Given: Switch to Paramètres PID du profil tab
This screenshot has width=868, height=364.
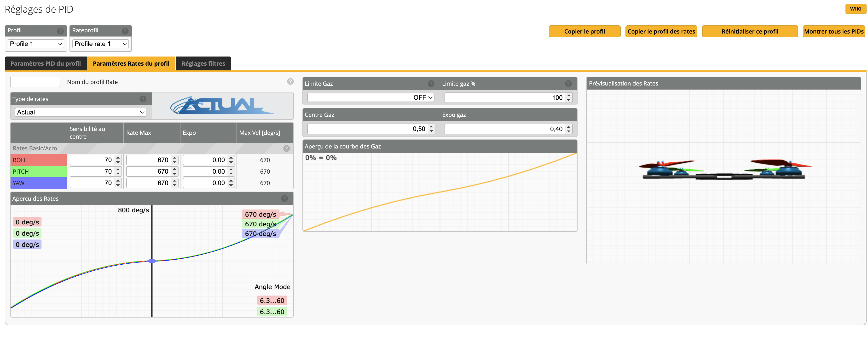Looking at the screenshot, I should 46,64.
